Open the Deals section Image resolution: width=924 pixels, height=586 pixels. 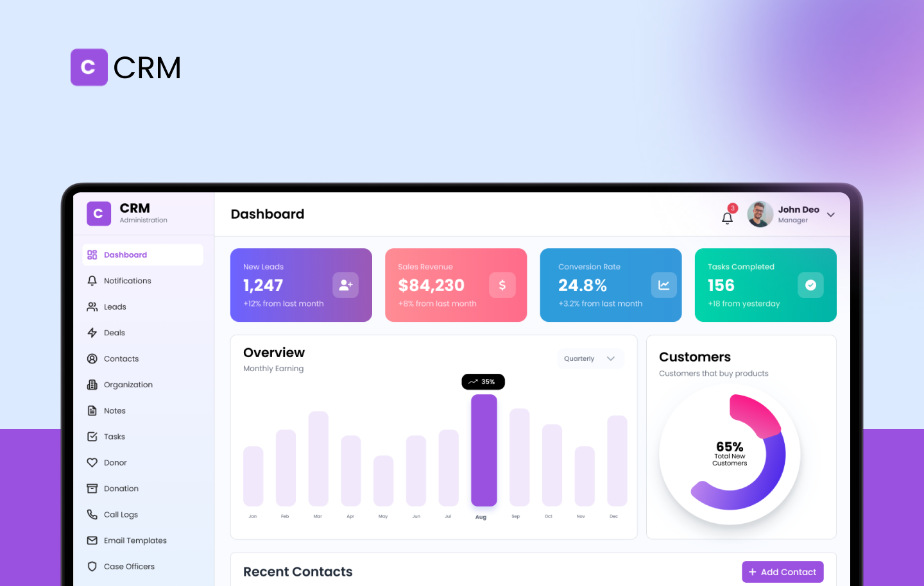click(x=114, y=332)
